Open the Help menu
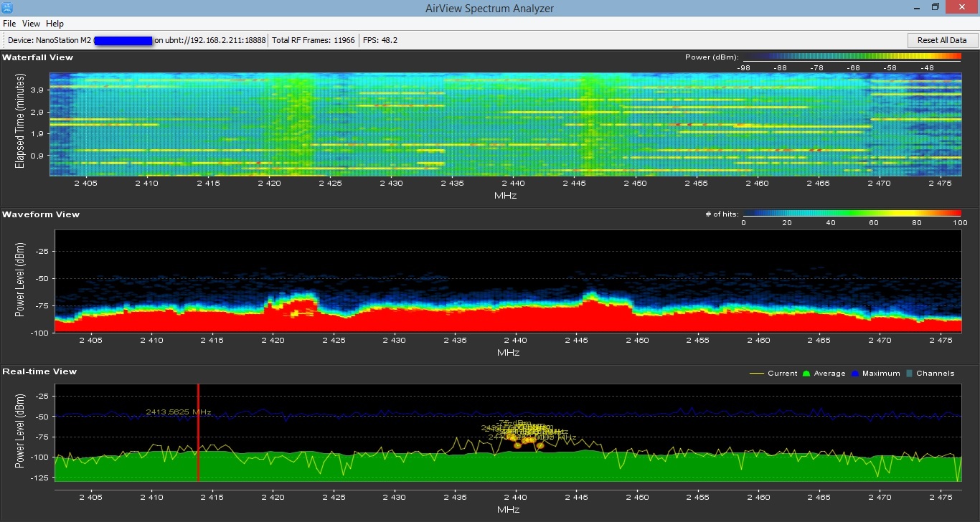 (55, 24)
